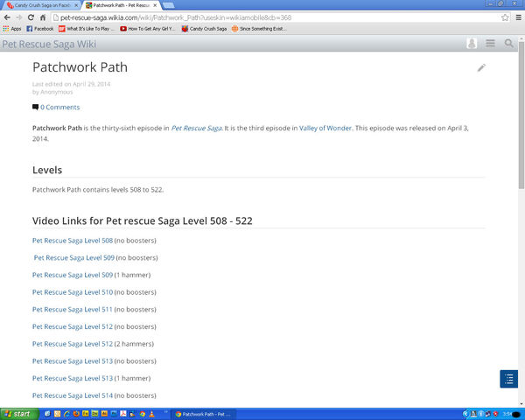Launch Firefox from quick launch
The width and height of the screenshot is (525, 420).
click(x=76, y=414)
